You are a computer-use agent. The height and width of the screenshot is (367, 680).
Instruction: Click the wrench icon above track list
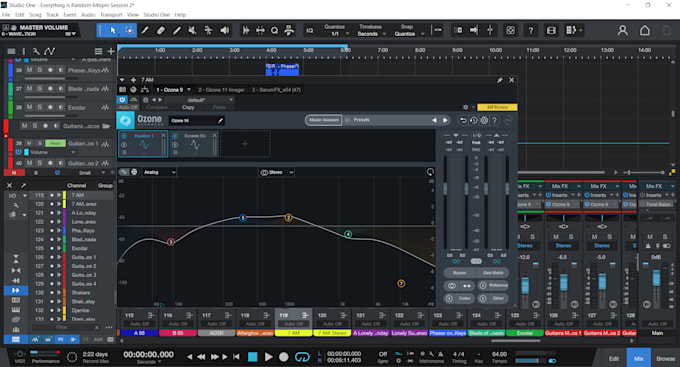pyautogui.click(x=36, y=51)
